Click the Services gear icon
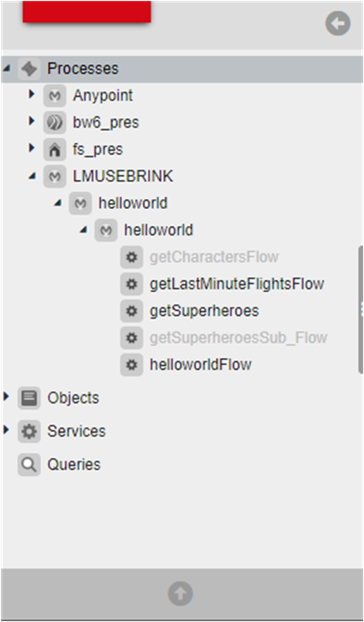The image size is (364, 622). pos(29,431)
